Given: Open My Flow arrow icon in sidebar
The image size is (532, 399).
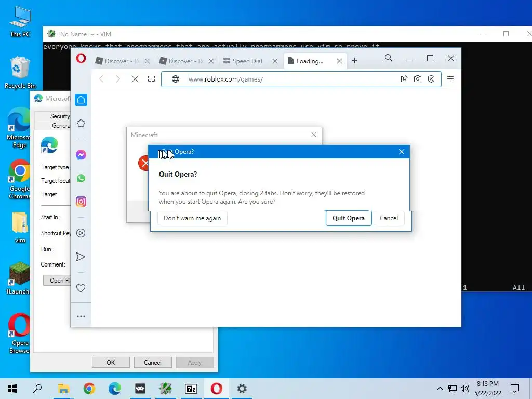Looking at the screenshot, I should [x=81, y=257].
